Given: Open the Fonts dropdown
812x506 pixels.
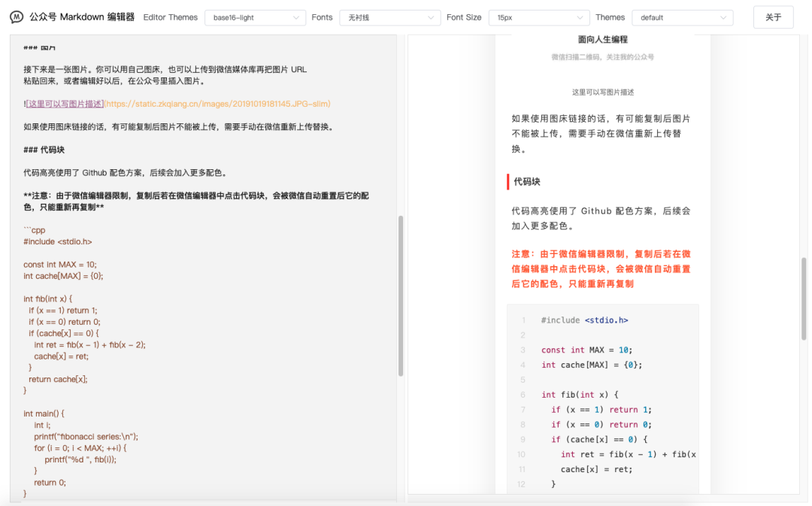Looking at the screenshot, I should (389, 17).
